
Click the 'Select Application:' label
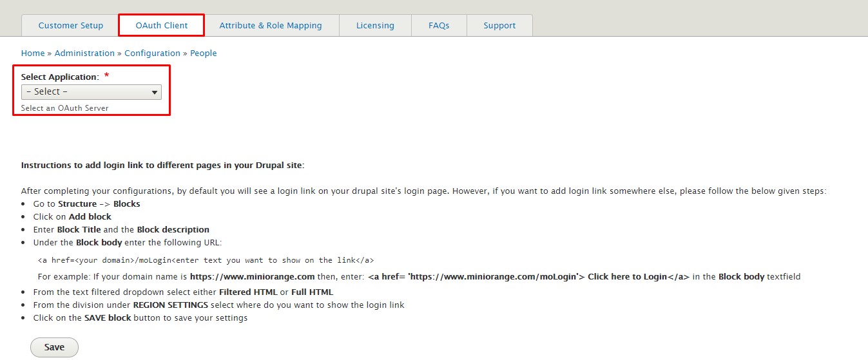coord(60,77)
